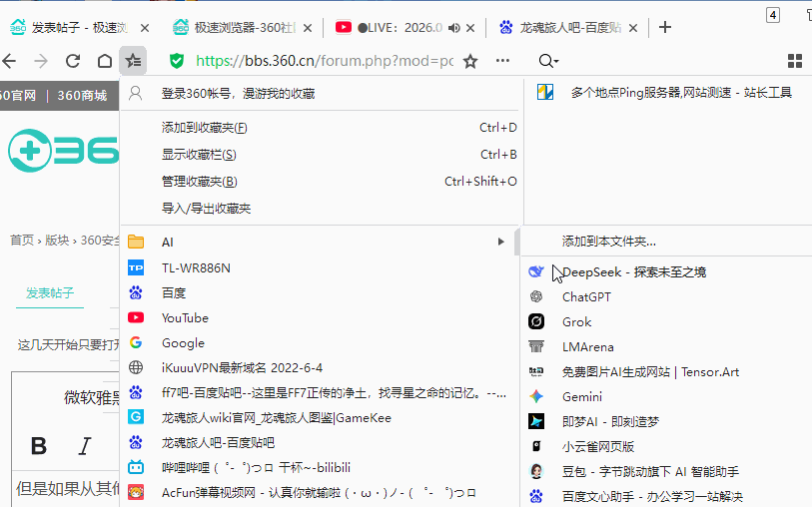Open the YouTube bookmark
This screenshot has height=507, width=812.
pyautogui.click(x=319, y=317)
